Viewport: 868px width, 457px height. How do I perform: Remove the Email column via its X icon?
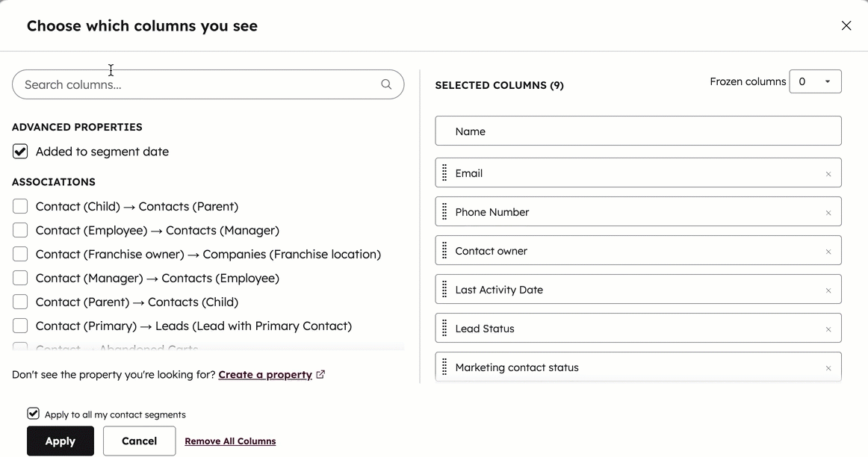pos(828,172)
